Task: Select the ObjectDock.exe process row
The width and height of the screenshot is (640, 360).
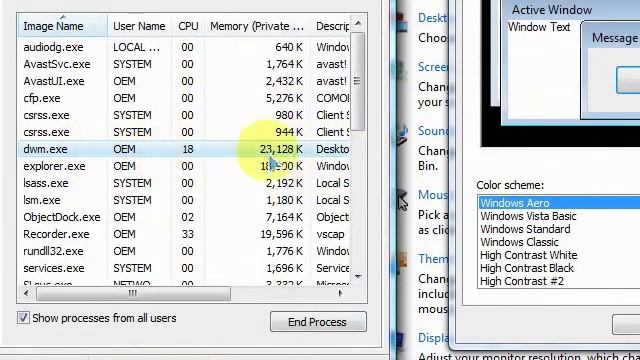Action: pyautogui.click(x=184, y=217)
